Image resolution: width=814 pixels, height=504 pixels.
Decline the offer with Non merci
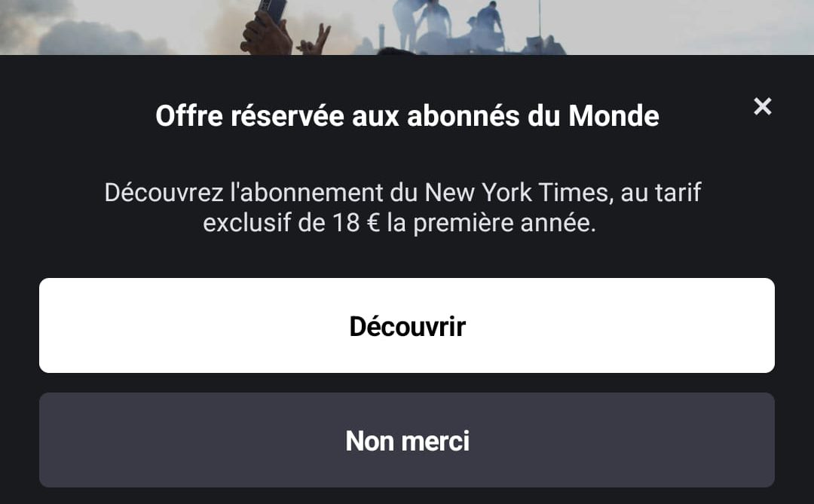point(406,440)
